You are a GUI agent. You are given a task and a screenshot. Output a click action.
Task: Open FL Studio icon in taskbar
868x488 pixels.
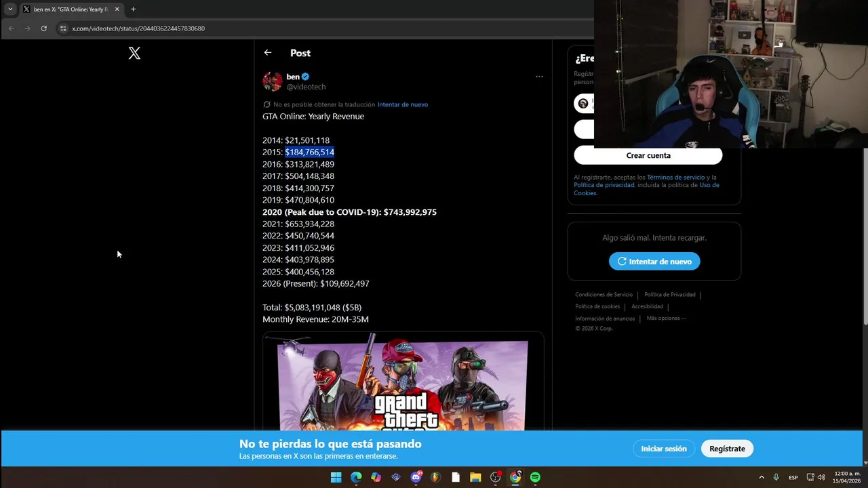(435, 477)
